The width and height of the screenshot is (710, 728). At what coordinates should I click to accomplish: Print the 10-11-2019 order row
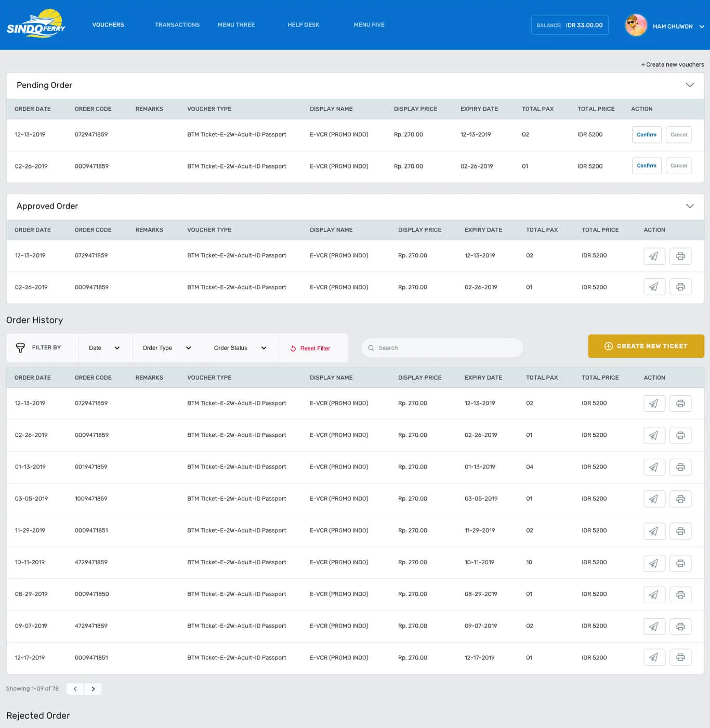[x=680, y=563]
